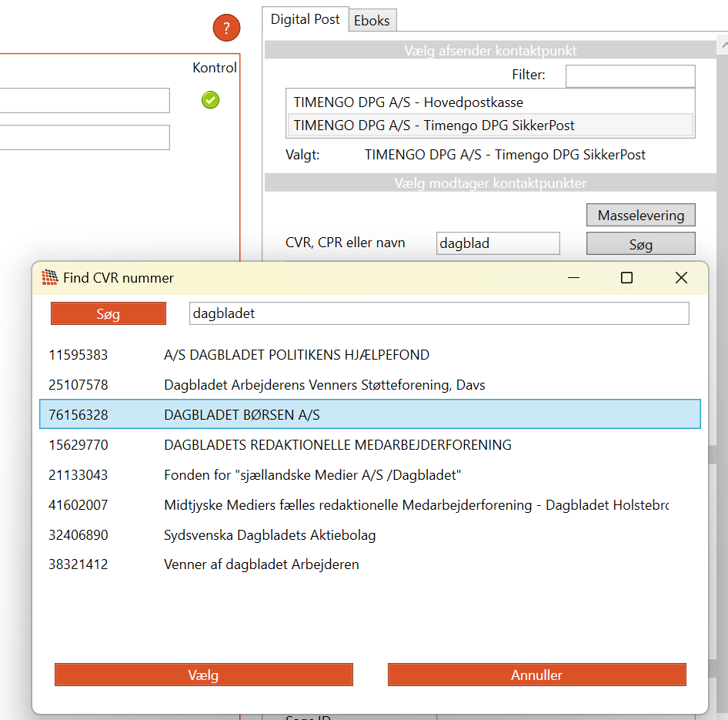Pick A/S DAGBLADET POLITIKENS HJÆLPEFOND row
Screen dimensions: 728x720
click(x=296, y=355)
